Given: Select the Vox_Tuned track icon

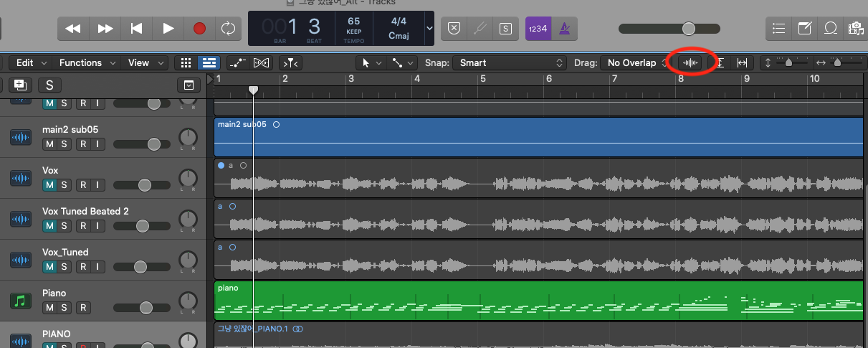Looking at the screenshot, I should pyautogui.click(x=21, y=260).
